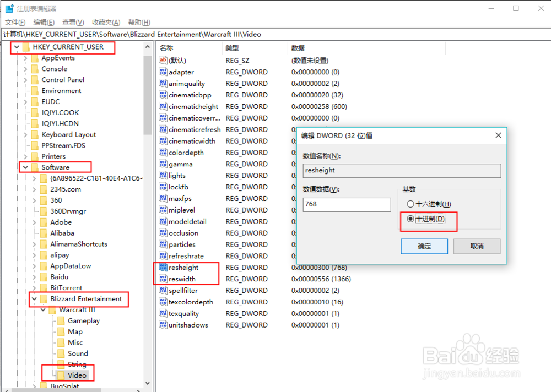Select the lockfb value icon
Image resolution: width=551 pixels, height=392 pixels.
[163, 187]
